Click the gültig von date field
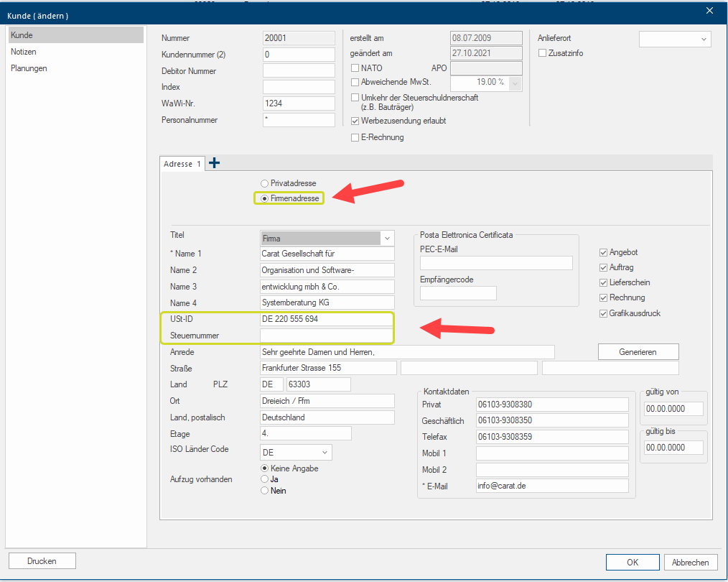728x582 pixels. point(673,409)
